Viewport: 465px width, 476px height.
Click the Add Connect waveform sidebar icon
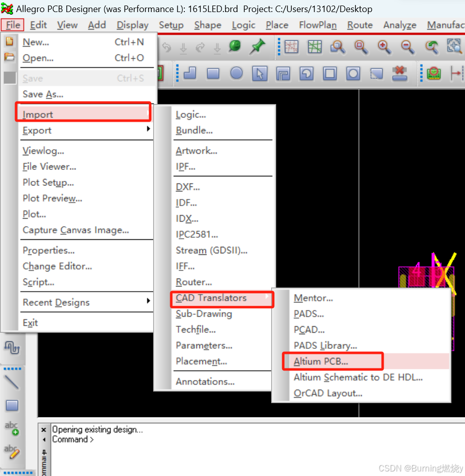click(12, 347)
